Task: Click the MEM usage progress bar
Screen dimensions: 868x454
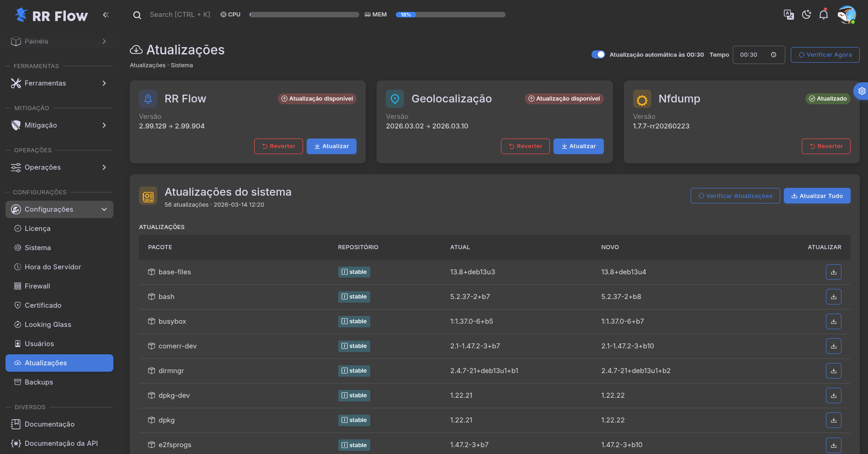Action: click(450, 15)
